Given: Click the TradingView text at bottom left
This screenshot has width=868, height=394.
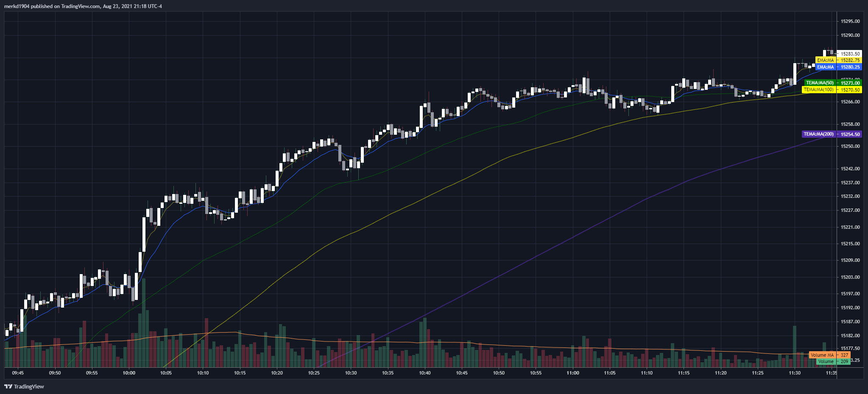Looking at the screenshot, I should pos(29,386).
